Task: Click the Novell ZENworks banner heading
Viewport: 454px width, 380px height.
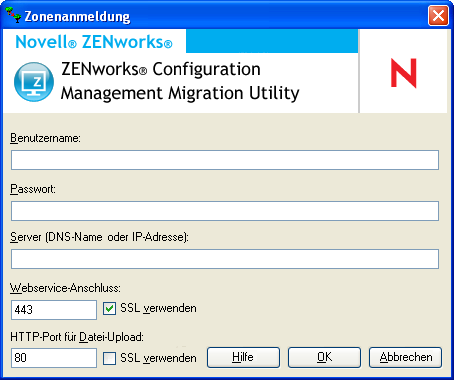Action: tap(94, 42)
